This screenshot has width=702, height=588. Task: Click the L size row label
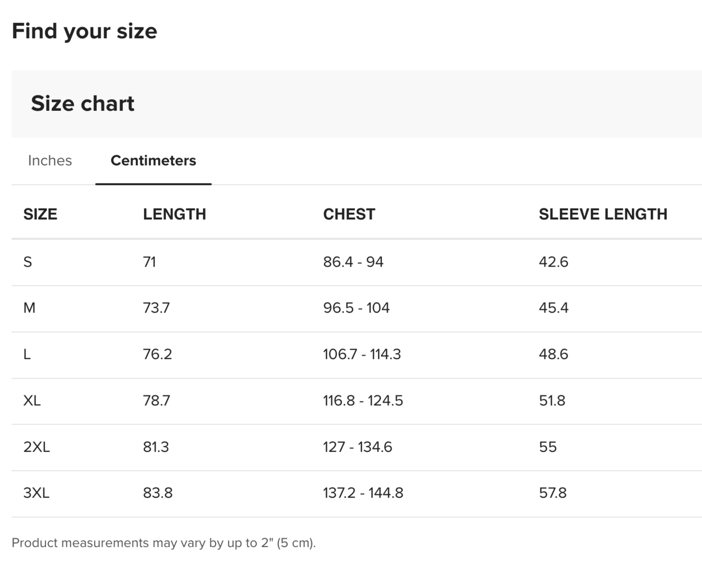[x=27, y=354]
